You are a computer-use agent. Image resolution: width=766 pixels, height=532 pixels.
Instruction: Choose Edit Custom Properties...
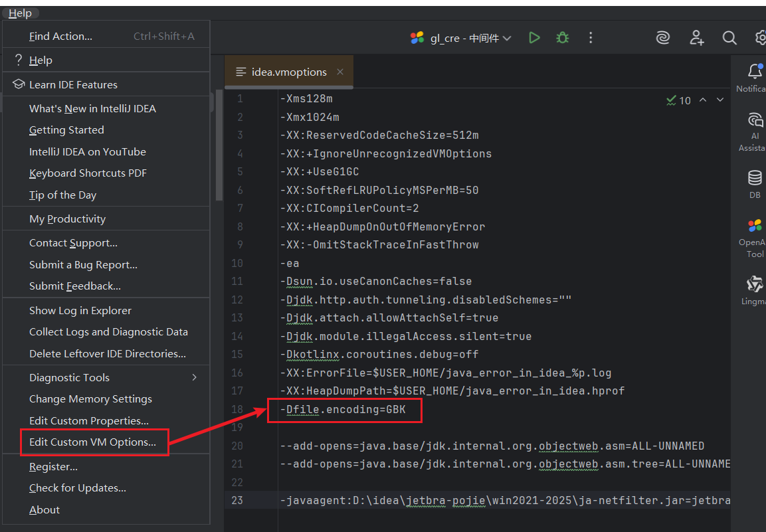tap(106, 420)
